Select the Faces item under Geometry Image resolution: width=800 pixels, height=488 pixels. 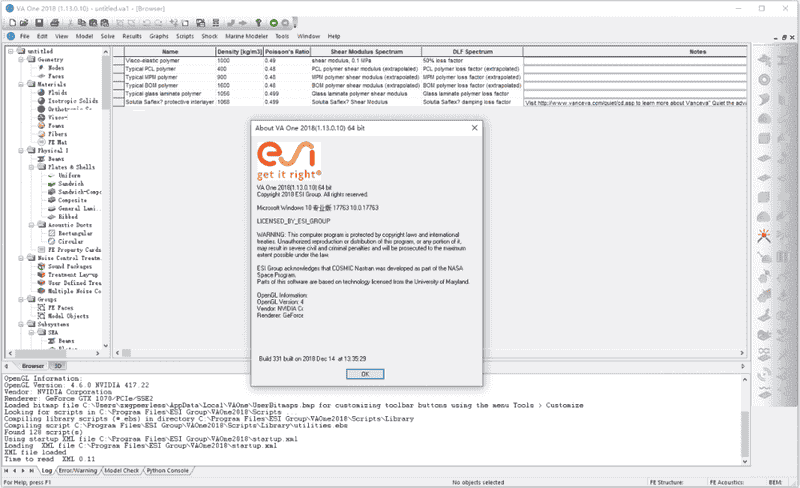pos(56,76)
